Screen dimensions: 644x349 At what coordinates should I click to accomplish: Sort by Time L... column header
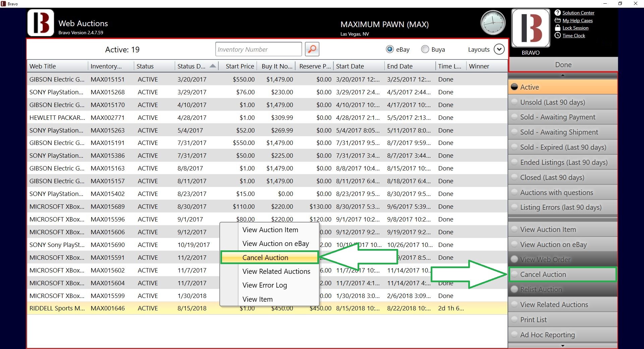pos(451,66)
